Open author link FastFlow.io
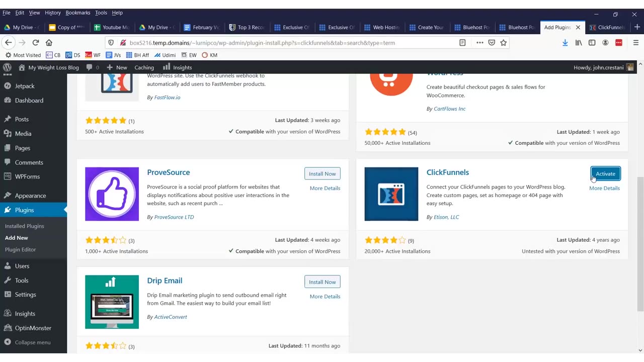 pyautogui.click(x=167, y=97)
